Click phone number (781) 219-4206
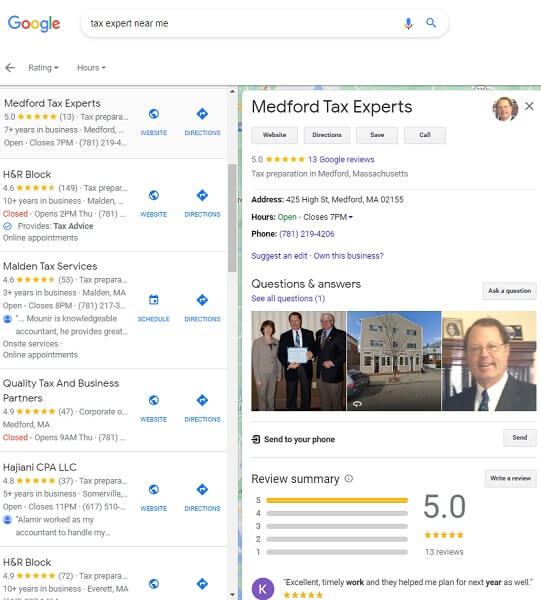The image size is (541, 600). [306, 234]
